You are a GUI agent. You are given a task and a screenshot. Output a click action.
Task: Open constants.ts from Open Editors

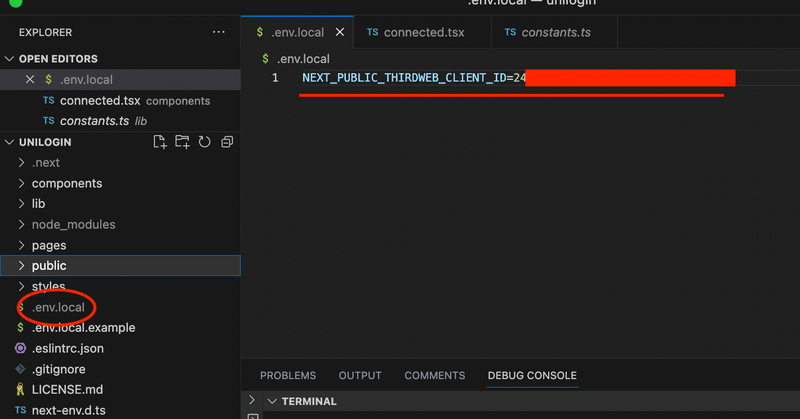point(120,121)
